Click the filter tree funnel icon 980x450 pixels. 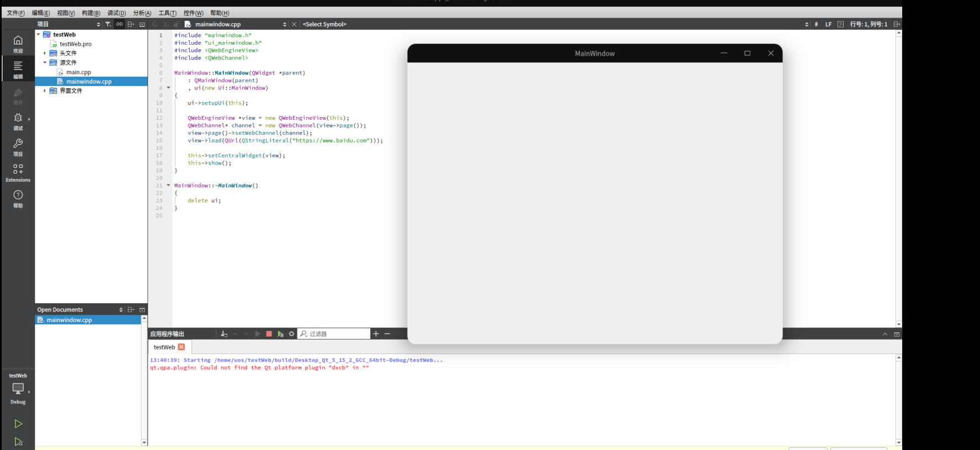(x=108, y=24)
